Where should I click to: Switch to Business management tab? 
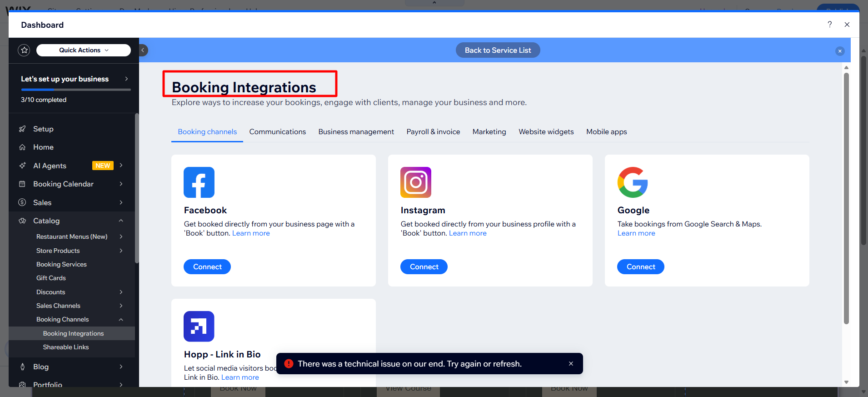356,132
